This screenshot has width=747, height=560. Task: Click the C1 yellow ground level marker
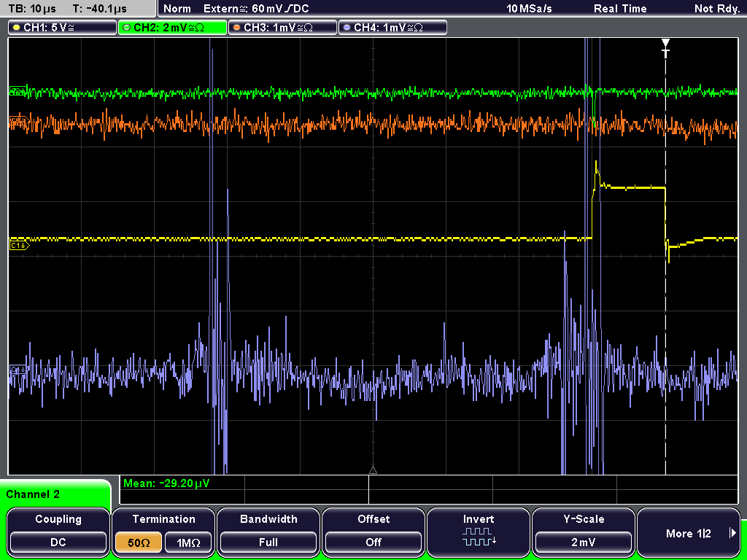(20, 245)
